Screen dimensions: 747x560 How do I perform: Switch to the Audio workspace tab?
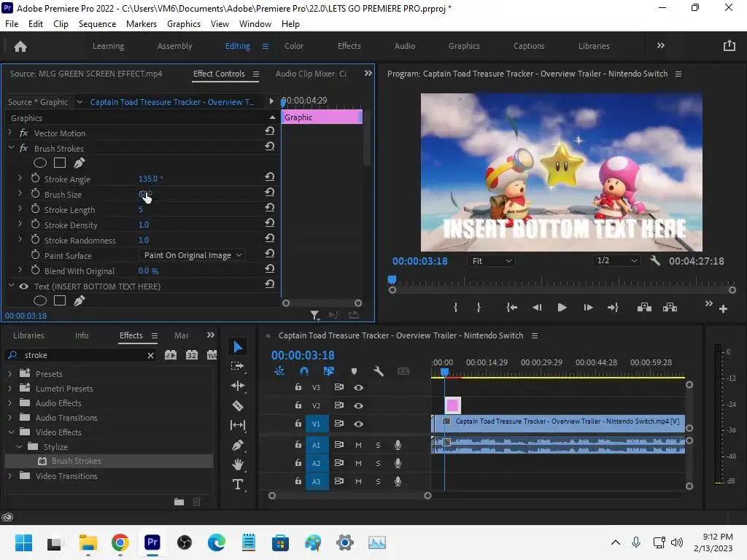(x=404, y=46)
